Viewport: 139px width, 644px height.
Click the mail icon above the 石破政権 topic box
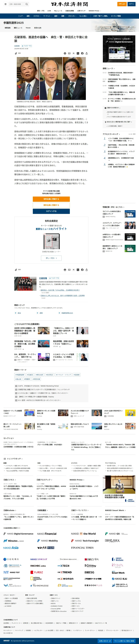click(69, 270)
